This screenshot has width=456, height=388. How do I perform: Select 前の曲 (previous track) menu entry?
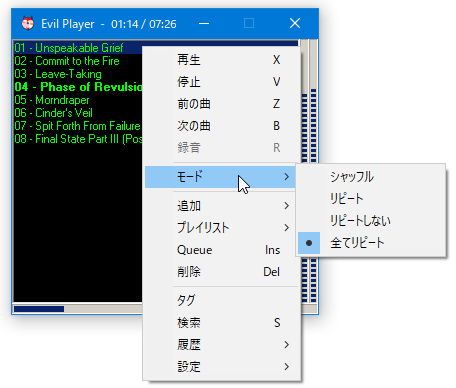point(222,104)
